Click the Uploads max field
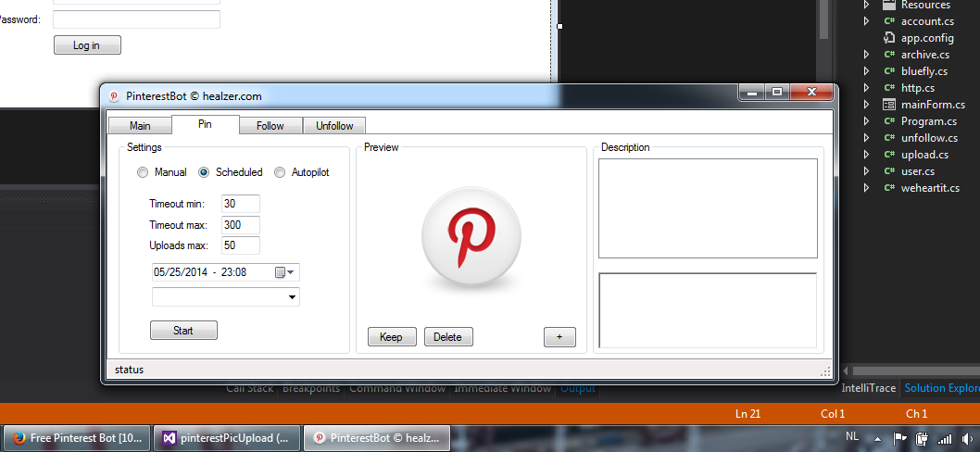Screen dimensions: 980x452 click(241, 245)
